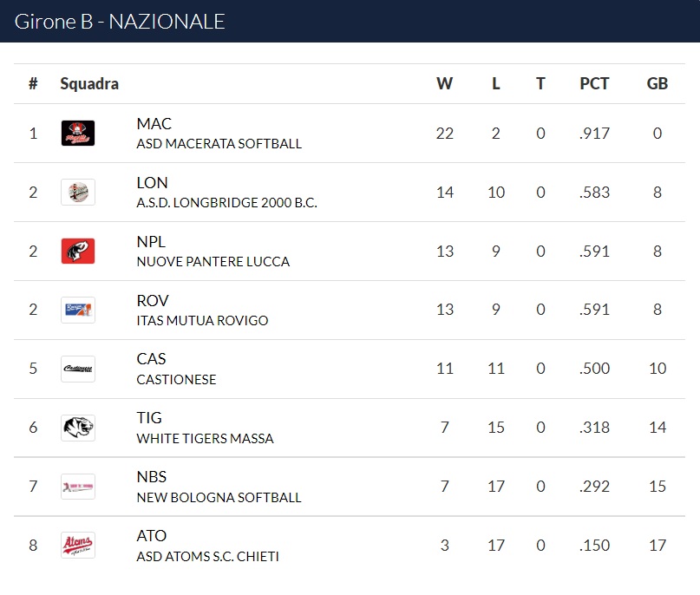This screenshot has height=595, width=700.
Task: Open the A.S.D. LONGBRIDGE 2000 B.C. link
Action: tap(226, 203)
